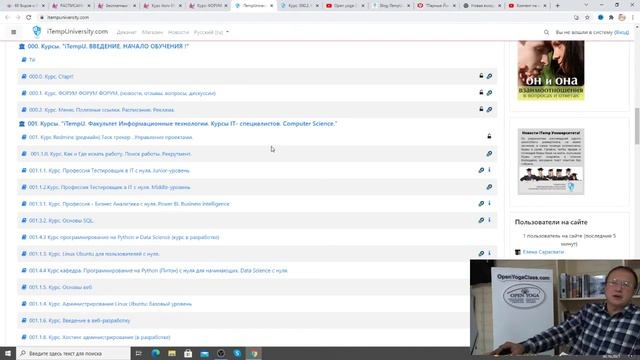Open course 001.1.3 Linux Ubuntu для пользователей

[94, 254]
